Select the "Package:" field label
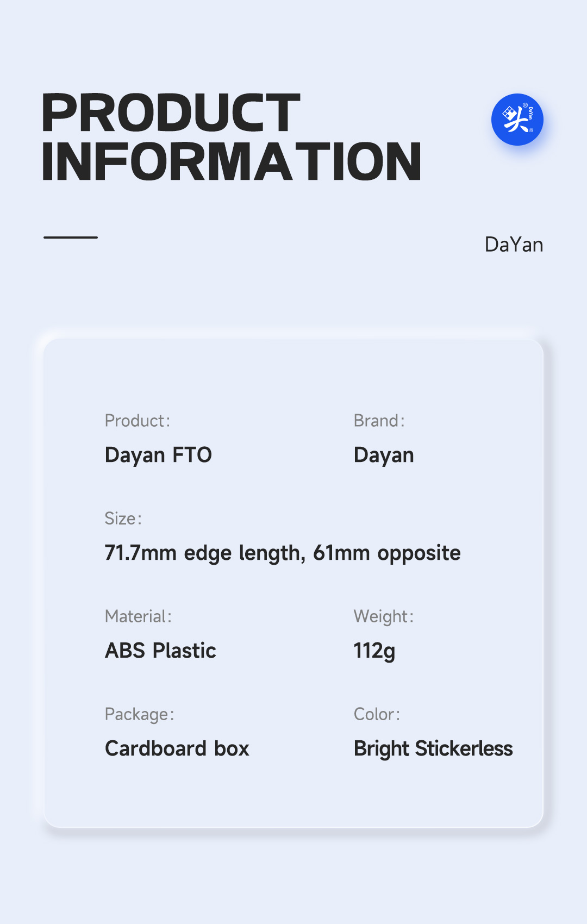The image size is (587, 924). (139, 714)
